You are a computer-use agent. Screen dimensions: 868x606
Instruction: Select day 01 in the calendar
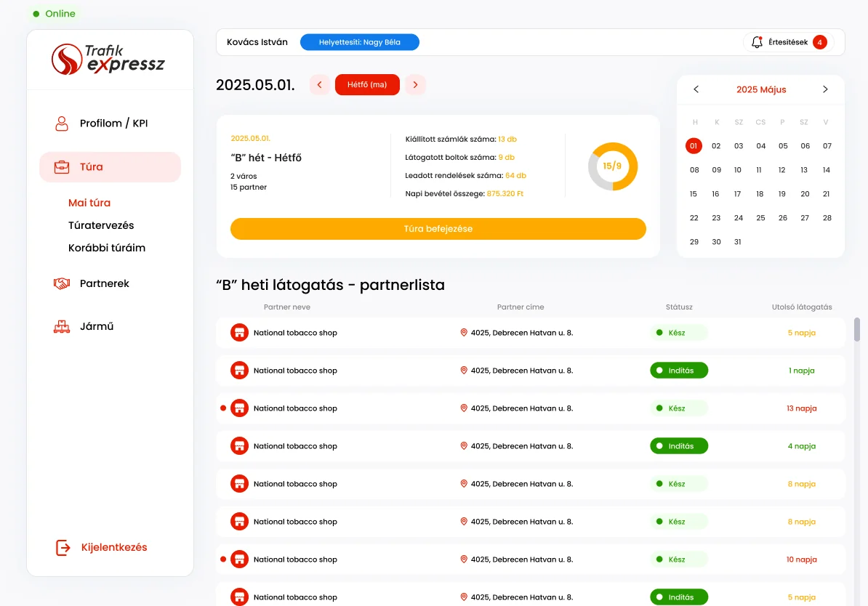694,145
